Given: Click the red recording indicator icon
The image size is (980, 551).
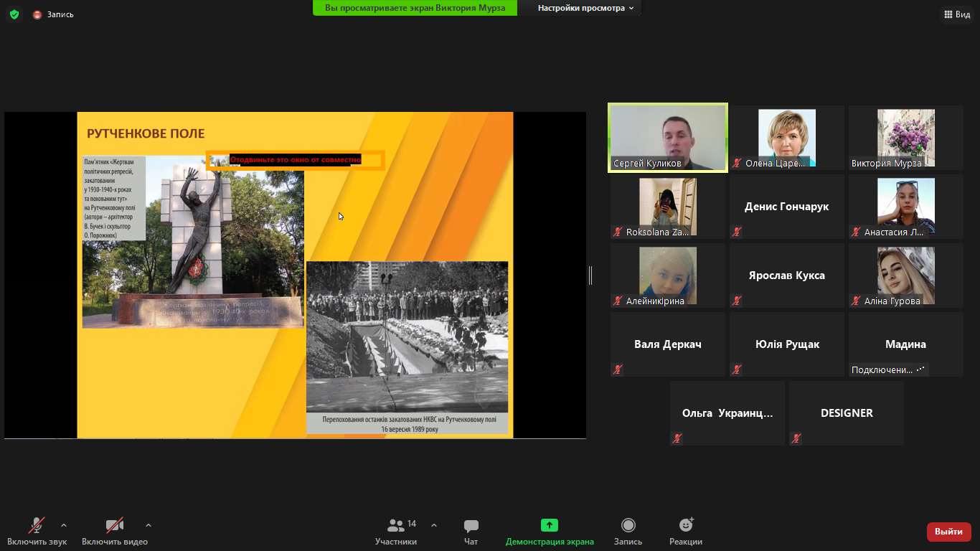Looking at the screenshot, I should click(x=37, y=14).
